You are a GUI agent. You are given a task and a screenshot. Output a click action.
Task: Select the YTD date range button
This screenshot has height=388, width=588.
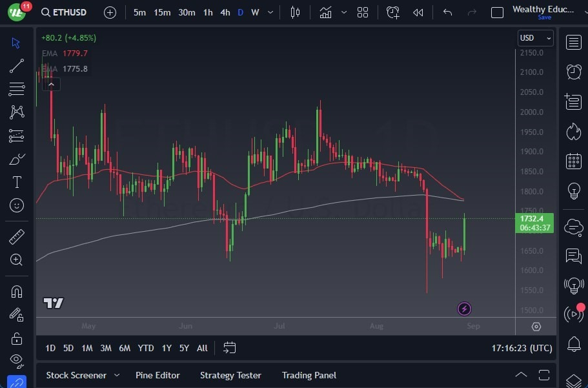coord(145,348)
